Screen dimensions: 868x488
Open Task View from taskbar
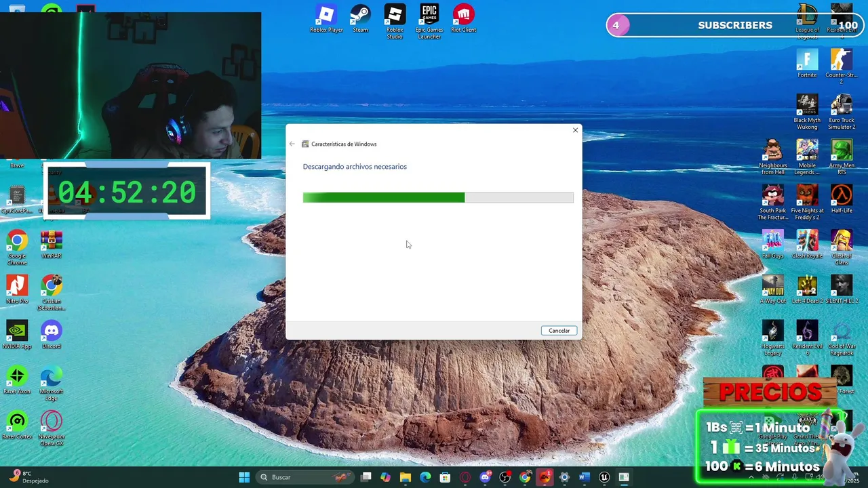click(366, 477)
